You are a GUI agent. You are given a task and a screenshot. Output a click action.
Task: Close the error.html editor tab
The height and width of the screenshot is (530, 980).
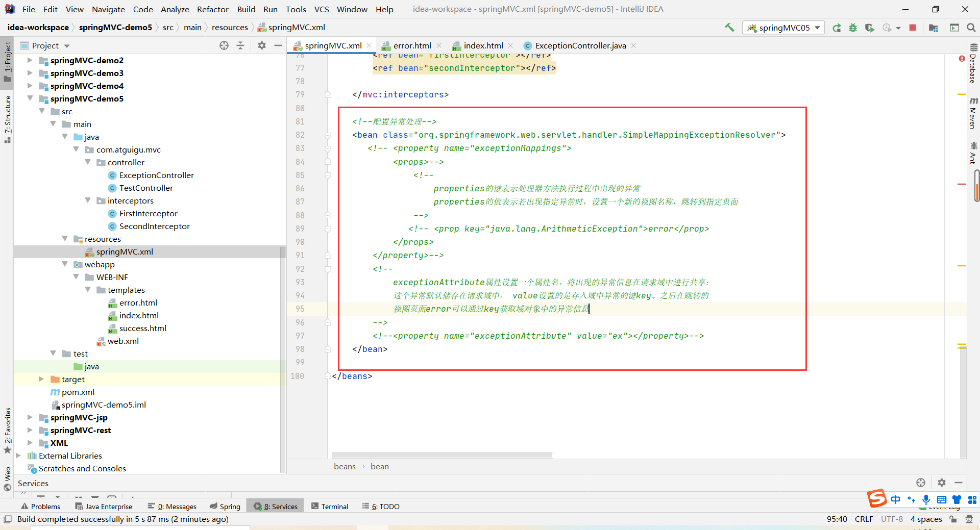pyautogui.click(x=439, y=45)
